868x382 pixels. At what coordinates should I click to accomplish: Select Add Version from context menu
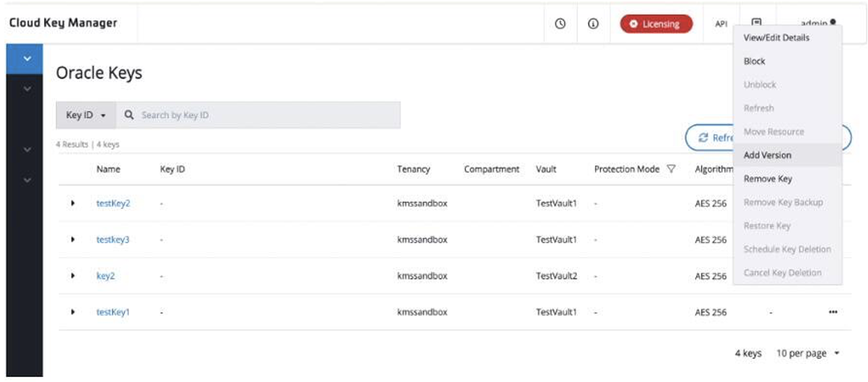tap(767, 155)
